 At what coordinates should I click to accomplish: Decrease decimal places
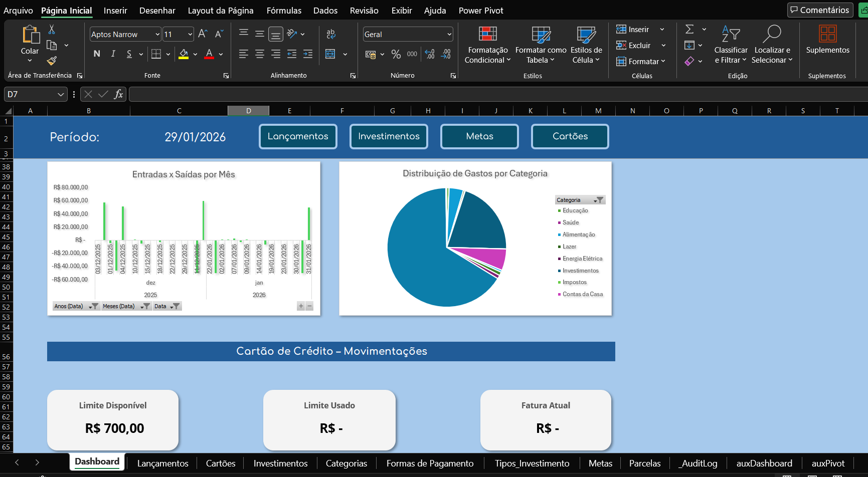446,54
